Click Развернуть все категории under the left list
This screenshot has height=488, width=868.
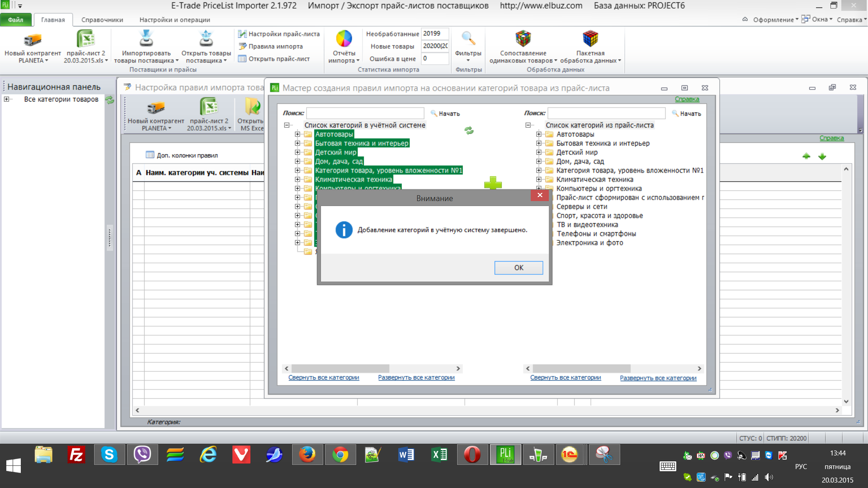(416, 378)
